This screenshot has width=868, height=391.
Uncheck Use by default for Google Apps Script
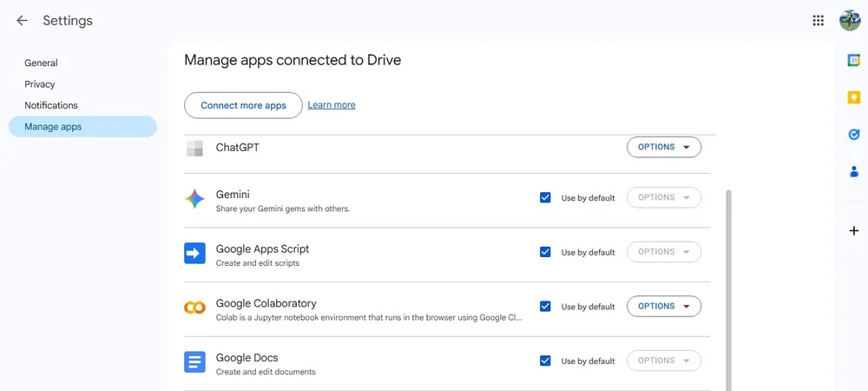pyautogui.click(x=545, y=252)
